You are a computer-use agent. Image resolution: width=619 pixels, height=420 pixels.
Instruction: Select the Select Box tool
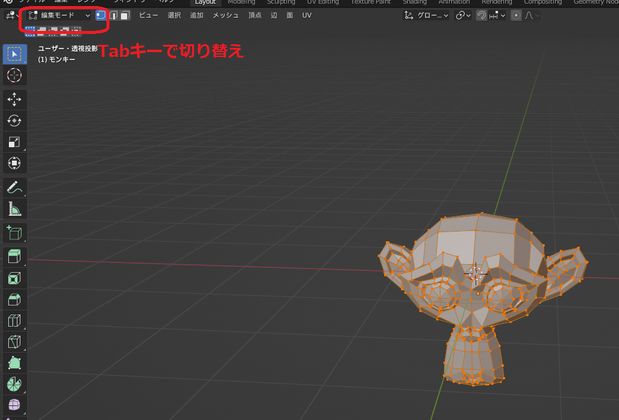[x=15, y=54]
